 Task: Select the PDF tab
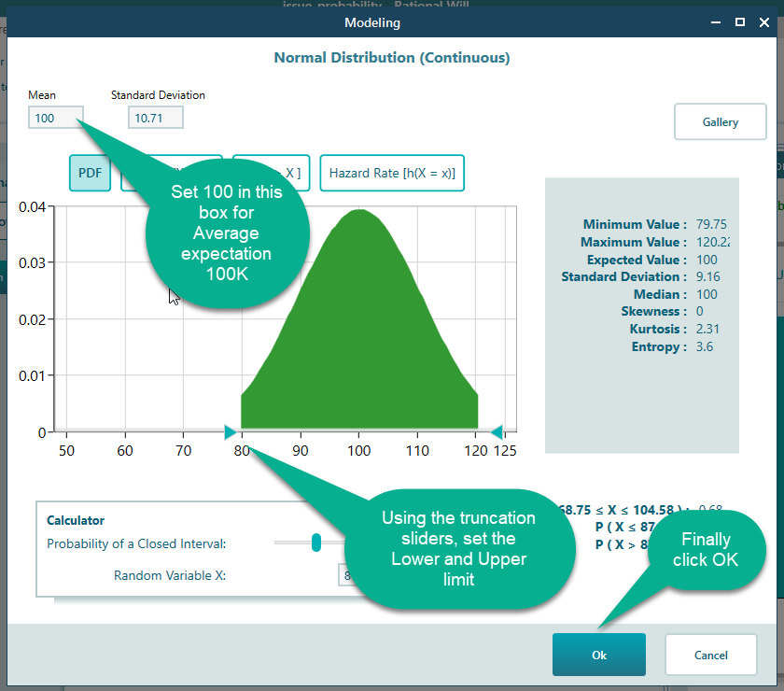tap(90, 173)
